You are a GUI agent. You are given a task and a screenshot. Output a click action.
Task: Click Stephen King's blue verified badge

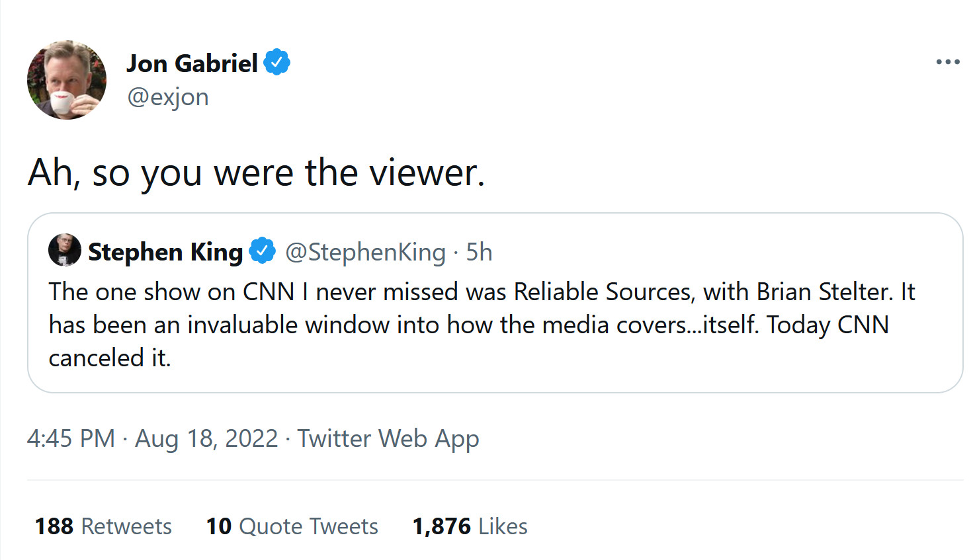(262, 251)
